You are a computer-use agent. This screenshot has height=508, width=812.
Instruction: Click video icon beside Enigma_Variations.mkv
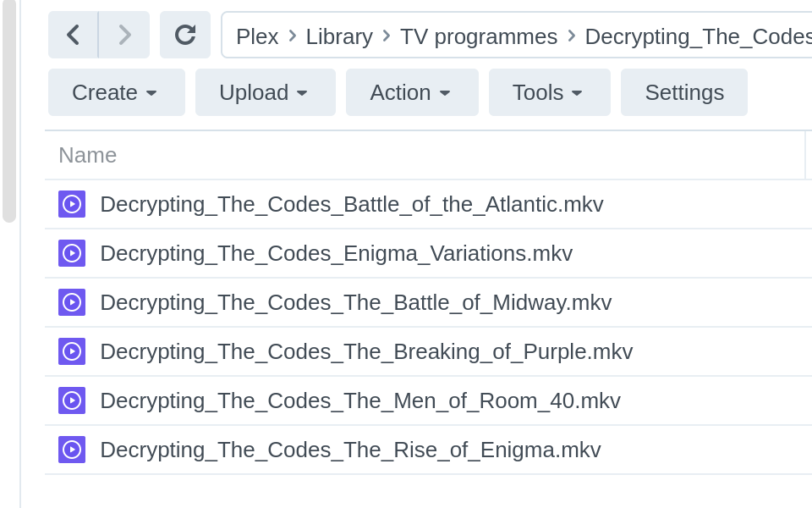72,253
